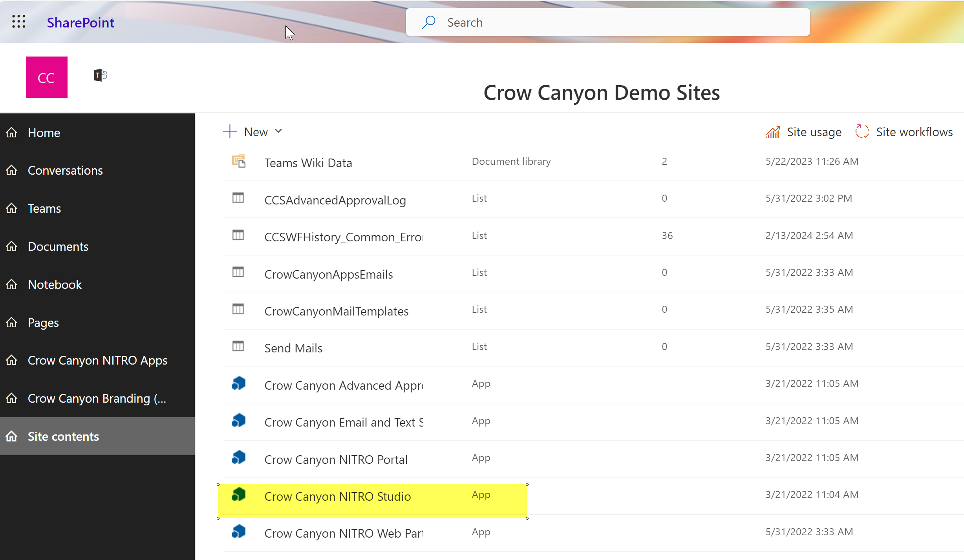Image resolution: width=964 pixels, height=560 pixels.
Task: Navigate to the Home sidebar item
Action: point(43,132)
